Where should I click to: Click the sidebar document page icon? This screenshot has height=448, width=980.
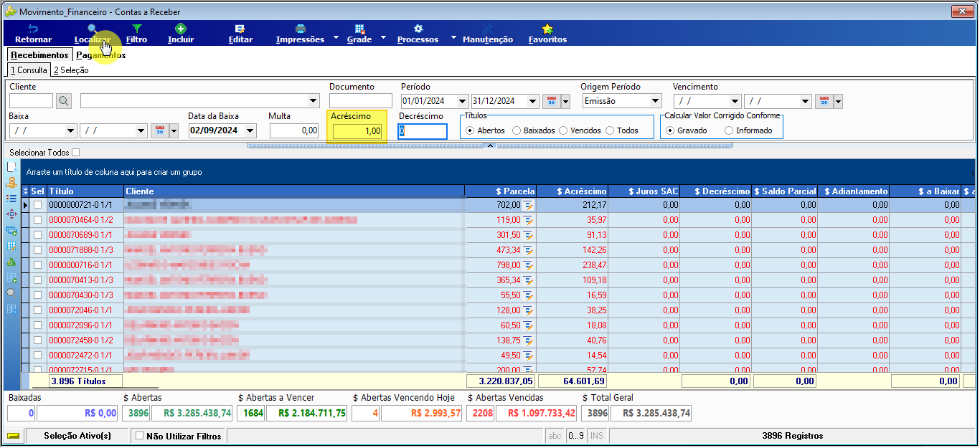[x=11, y=166]
